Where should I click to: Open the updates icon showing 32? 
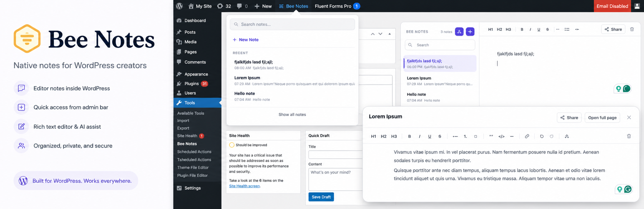coord(224,6)
